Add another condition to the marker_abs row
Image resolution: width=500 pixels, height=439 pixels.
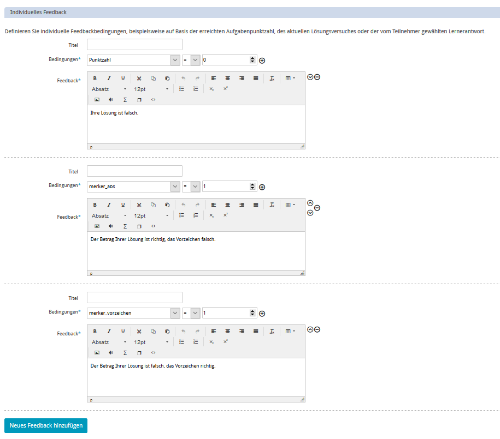(262, 187)
